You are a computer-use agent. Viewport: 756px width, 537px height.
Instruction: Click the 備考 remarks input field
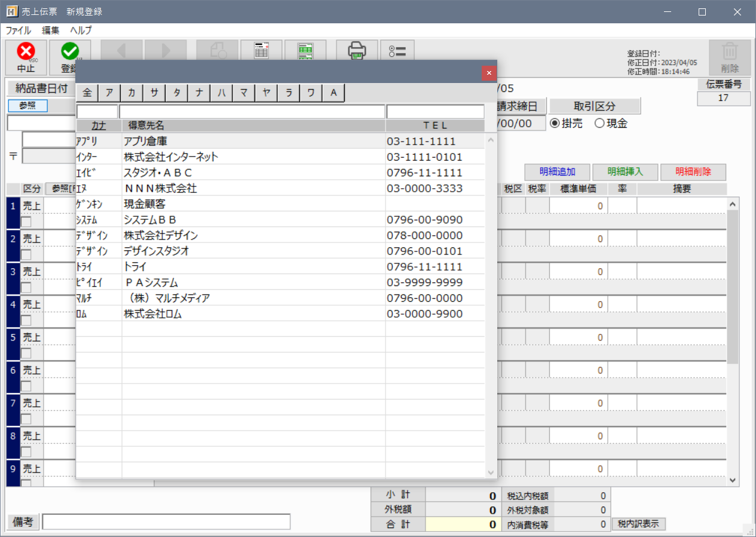[166, 522]
